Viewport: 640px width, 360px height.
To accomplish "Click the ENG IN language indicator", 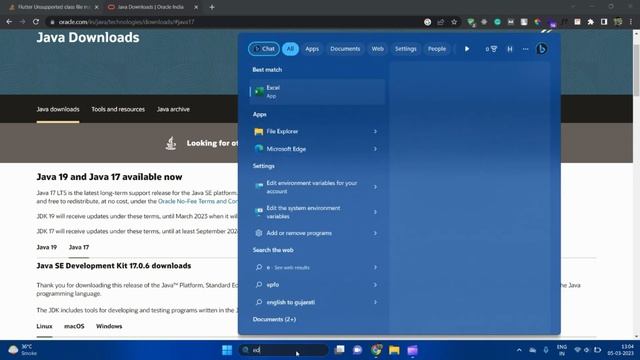I will 562,350.
